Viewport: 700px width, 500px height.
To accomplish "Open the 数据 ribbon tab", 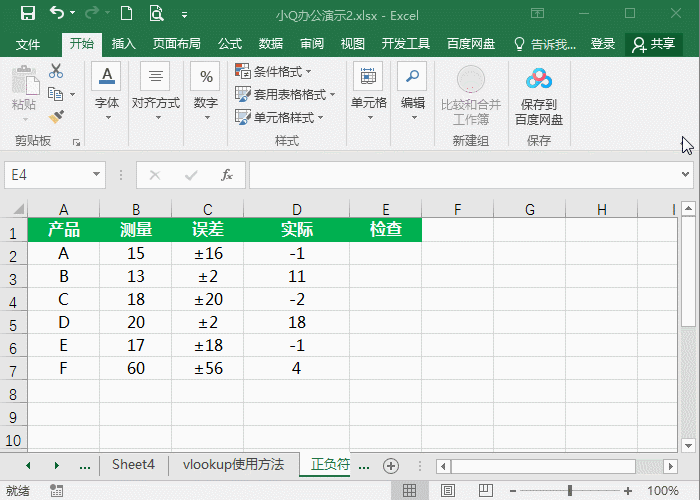I will [271, 44].
